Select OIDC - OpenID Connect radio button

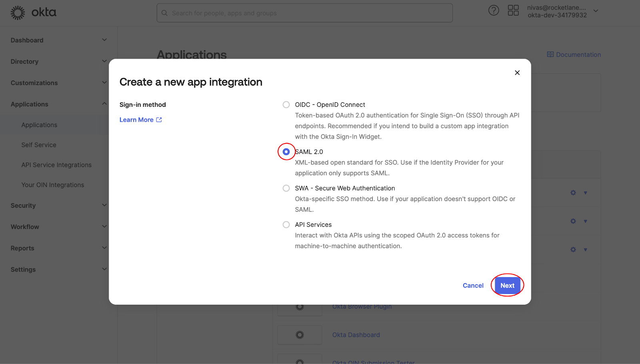286,105
